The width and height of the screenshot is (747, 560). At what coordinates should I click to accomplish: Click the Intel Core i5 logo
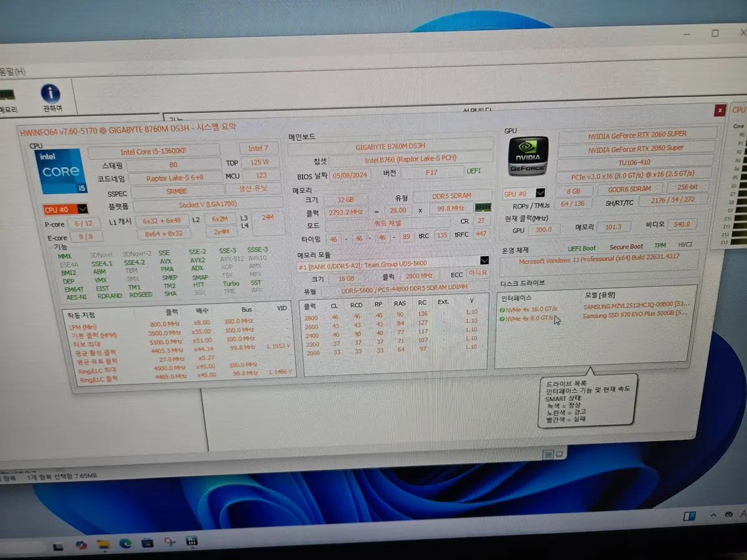click(60, 170)
